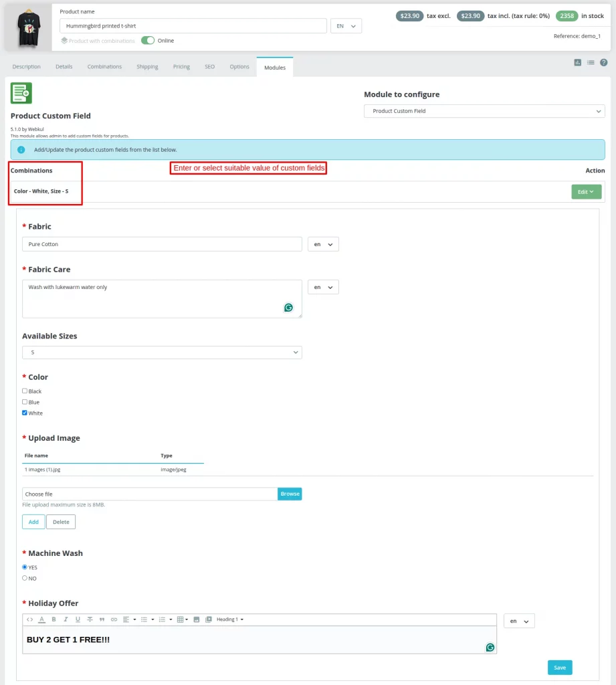
Task: Insert a table in editor
Action: pos(182,619)
